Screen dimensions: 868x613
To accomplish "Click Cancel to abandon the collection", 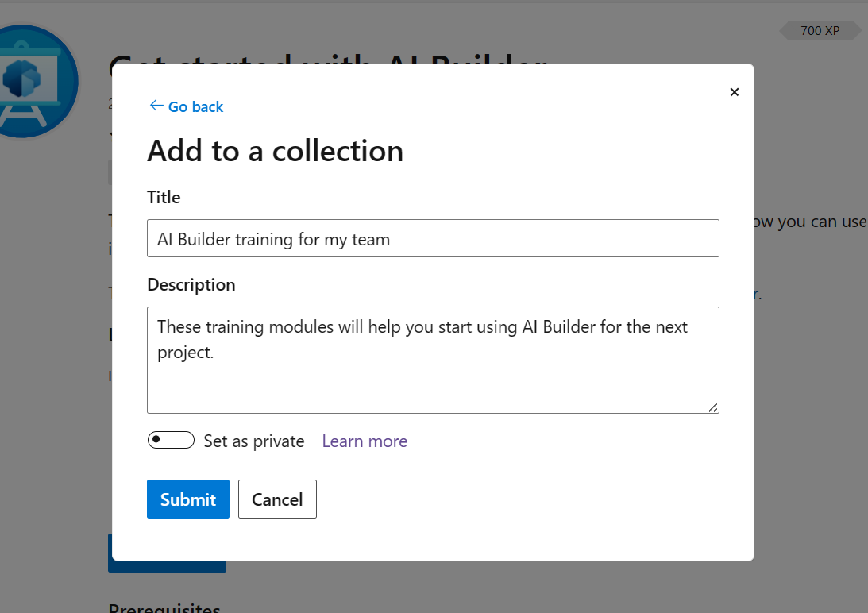I will coord(277,499).
